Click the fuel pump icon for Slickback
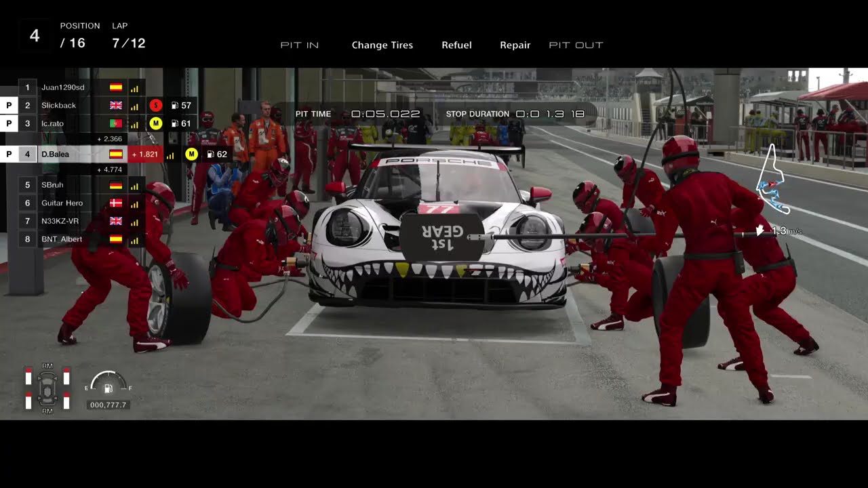The height and width of the screenshot is (488, 868). 174,106
